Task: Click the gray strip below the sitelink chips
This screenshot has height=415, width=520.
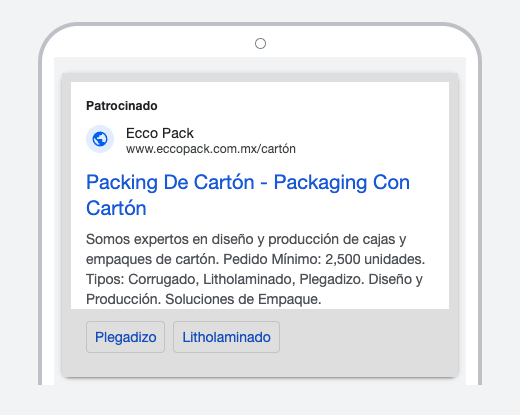Action: 260,365
